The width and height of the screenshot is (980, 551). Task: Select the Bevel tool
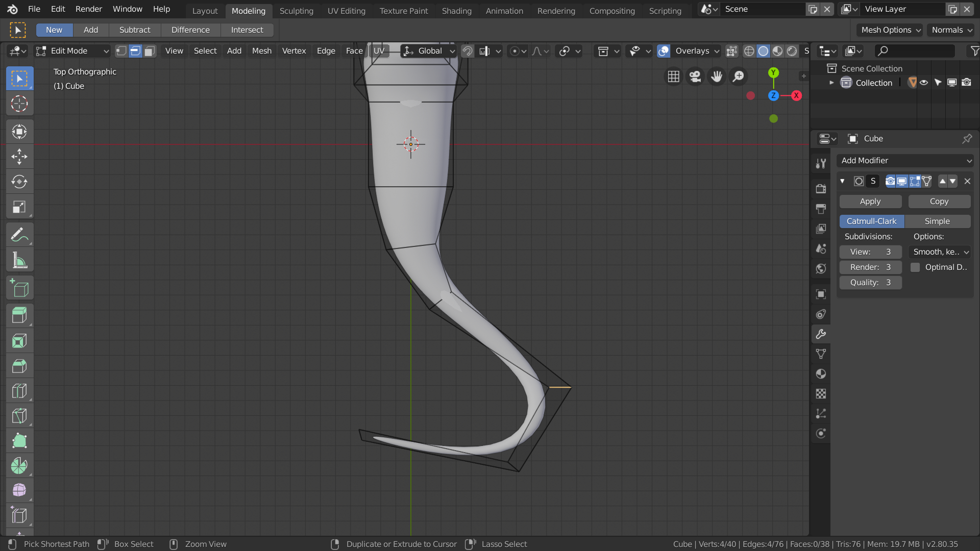pyautogui.click(x=19, y=366)
